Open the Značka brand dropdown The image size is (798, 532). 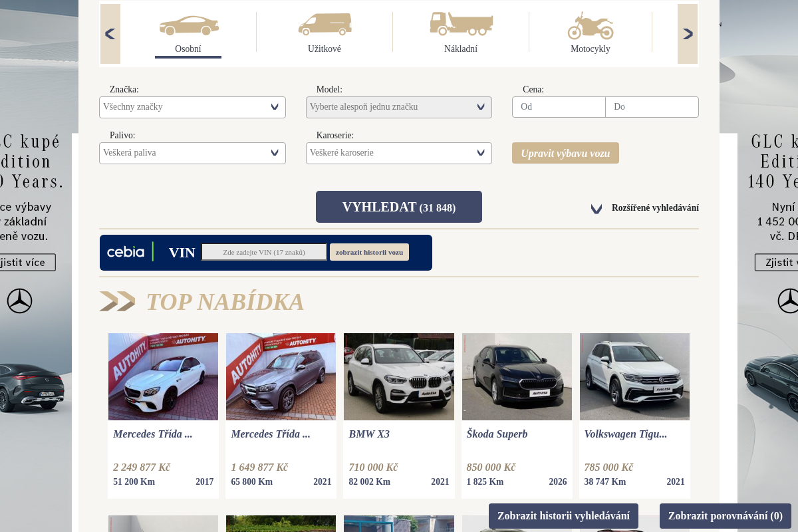coord(192,107)
